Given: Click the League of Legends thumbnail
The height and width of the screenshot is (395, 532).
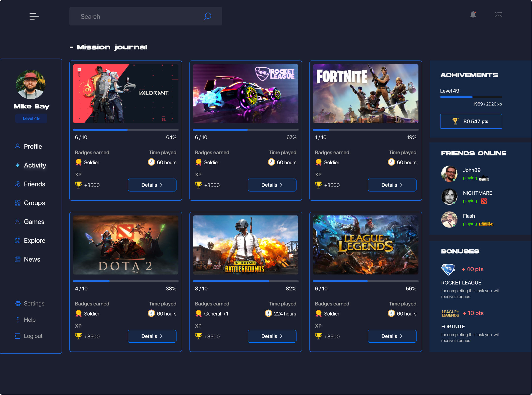Looking at the screenshot, I should coord(365,245).
